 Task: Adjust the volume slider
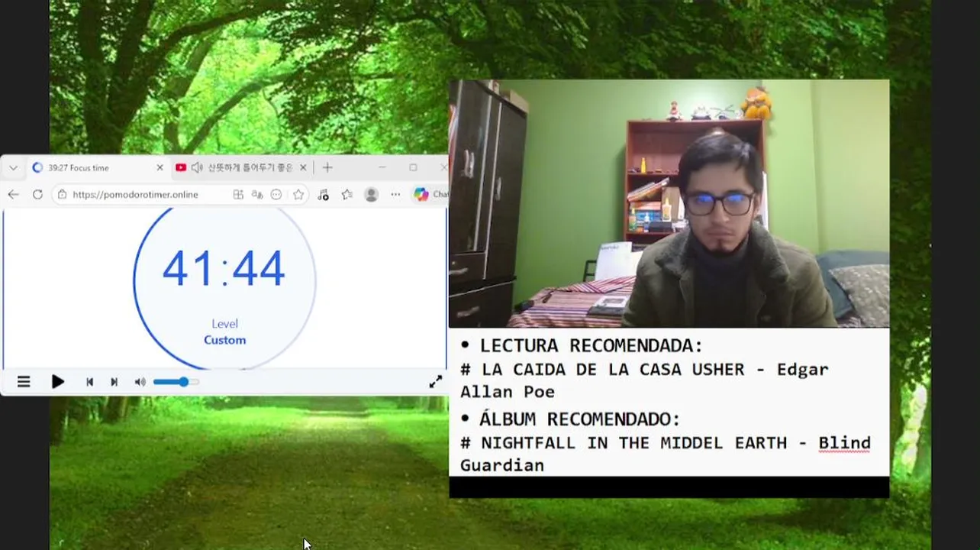click(x=176, y=382)
